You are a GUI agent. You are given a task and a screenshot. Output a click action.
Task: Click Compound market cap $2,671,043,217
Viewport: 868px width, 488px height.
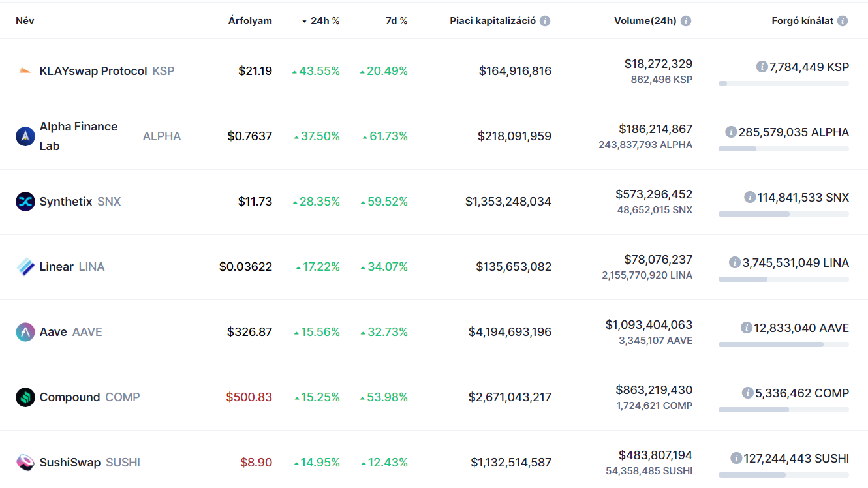[x=510, y=397]
